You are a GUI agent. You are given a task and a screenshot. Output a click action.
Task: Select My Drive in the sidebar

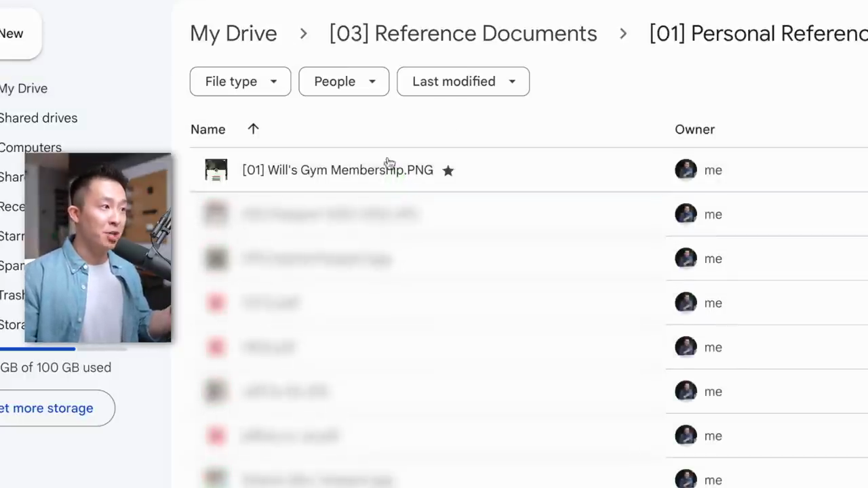point(24,89)
